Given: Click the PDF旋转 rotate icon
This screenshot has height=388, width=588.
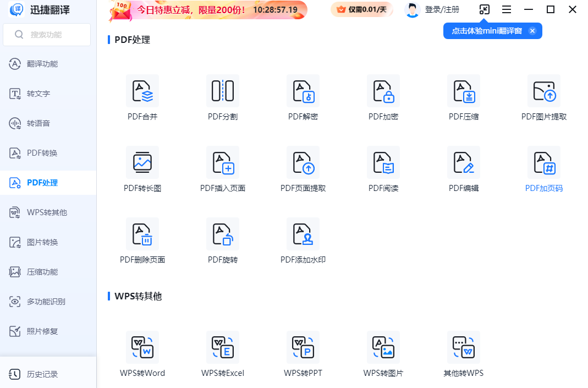Looking at the screenshot, I should click(223, 234).
